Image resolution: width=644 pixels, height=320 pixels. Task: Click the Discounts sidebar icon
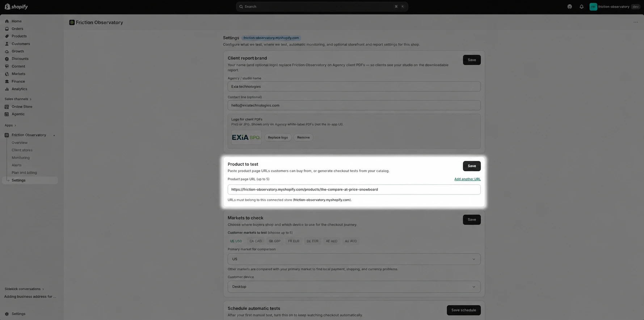coord(7,59)
